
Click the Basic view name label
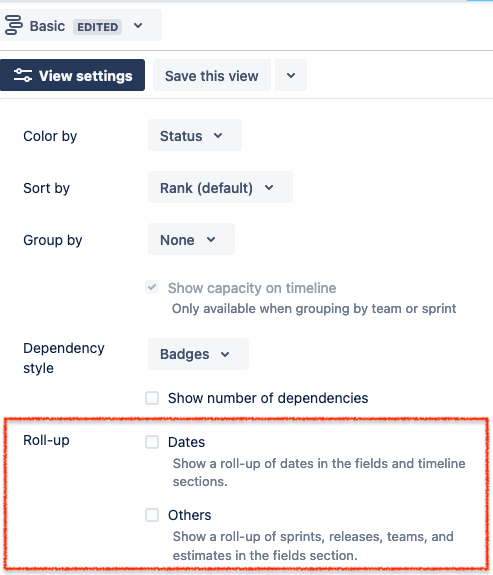[47, 26]
